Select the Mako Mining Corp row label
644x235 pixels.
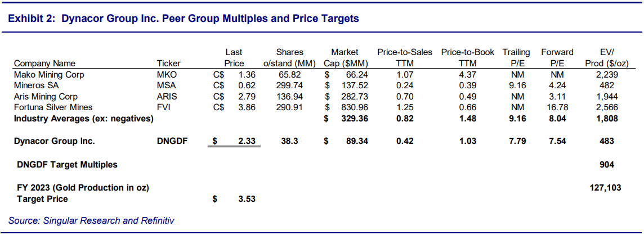coord(49,74)
